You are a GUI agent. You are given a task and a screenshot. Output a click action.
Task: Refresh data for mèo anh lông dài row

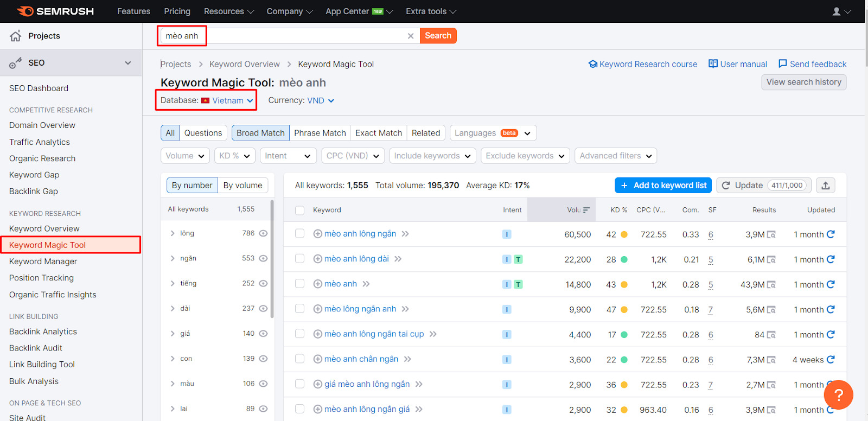coord(831,259)
